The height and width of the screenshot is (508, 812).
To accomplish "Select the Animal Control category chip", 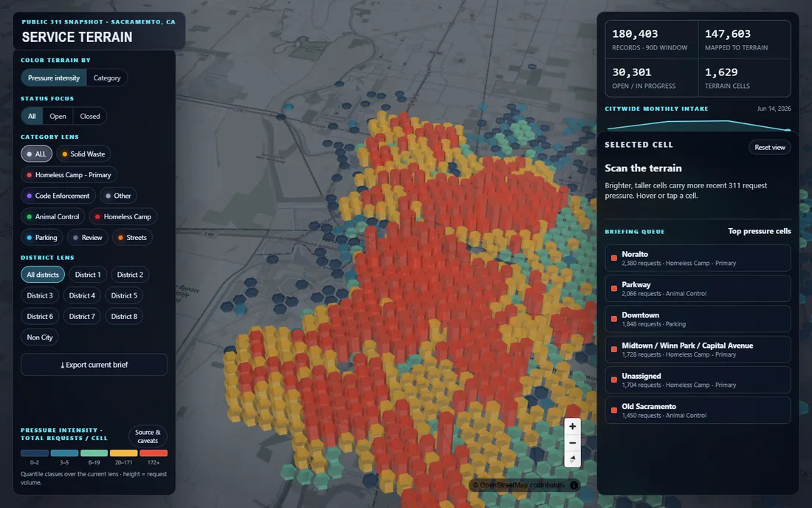I will tap(53, 216).
